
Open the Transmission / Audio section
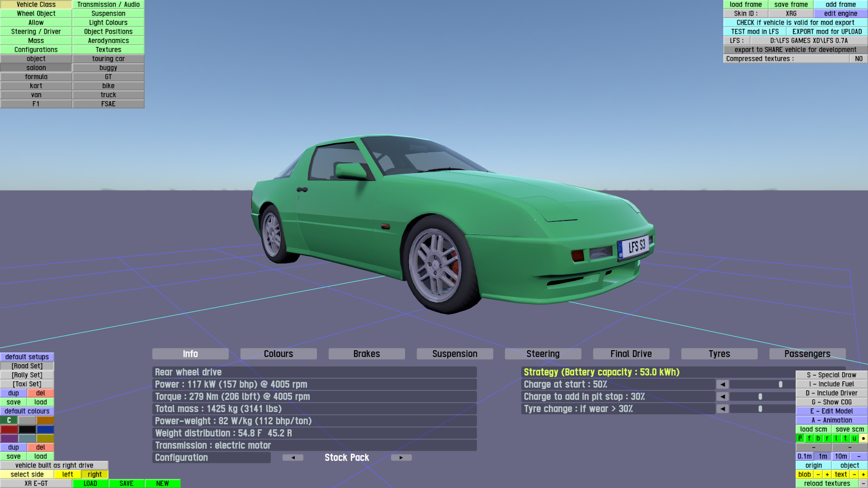tap(108, 5)
